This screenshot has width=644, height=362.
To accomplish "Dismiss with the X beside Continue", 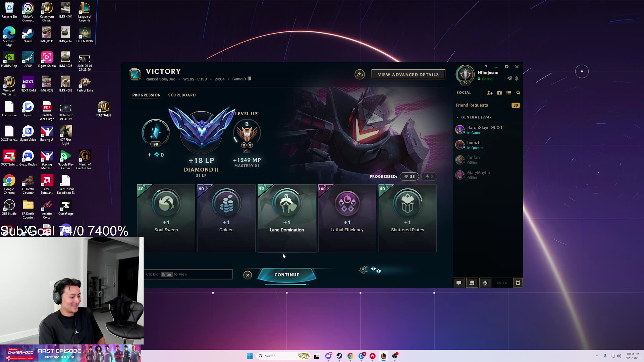I will coord(248,275).
